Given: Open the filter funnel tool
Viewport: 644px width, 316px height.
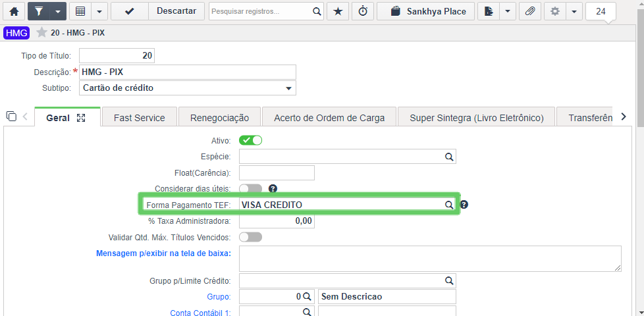Looking at the screenshot, I should [x=39, y=11].
